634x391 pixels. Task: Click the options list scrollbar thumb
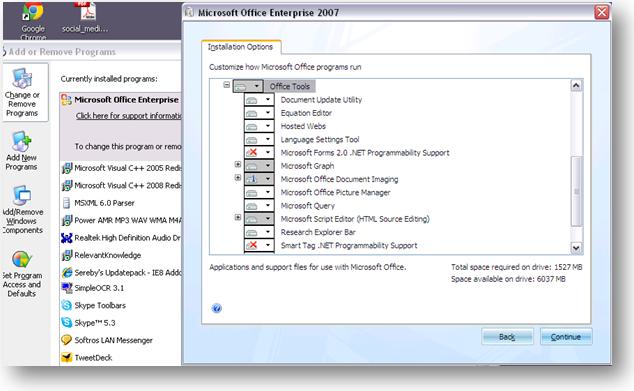pos(576,191)
